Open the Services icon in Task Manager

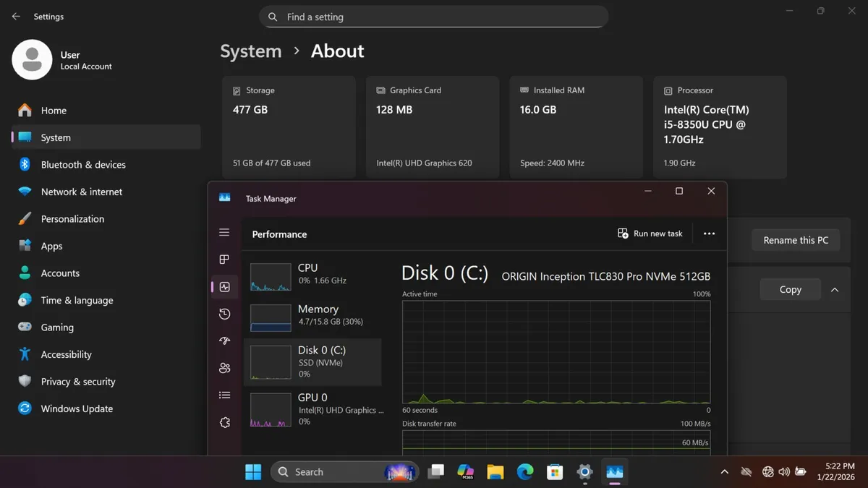click(224, 422)
